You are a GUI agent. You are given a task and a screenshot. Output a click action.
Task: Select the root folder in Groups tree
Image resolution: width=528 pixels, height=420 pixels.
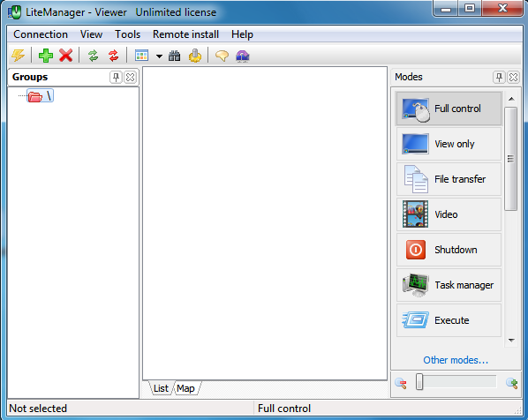[40, 96]
